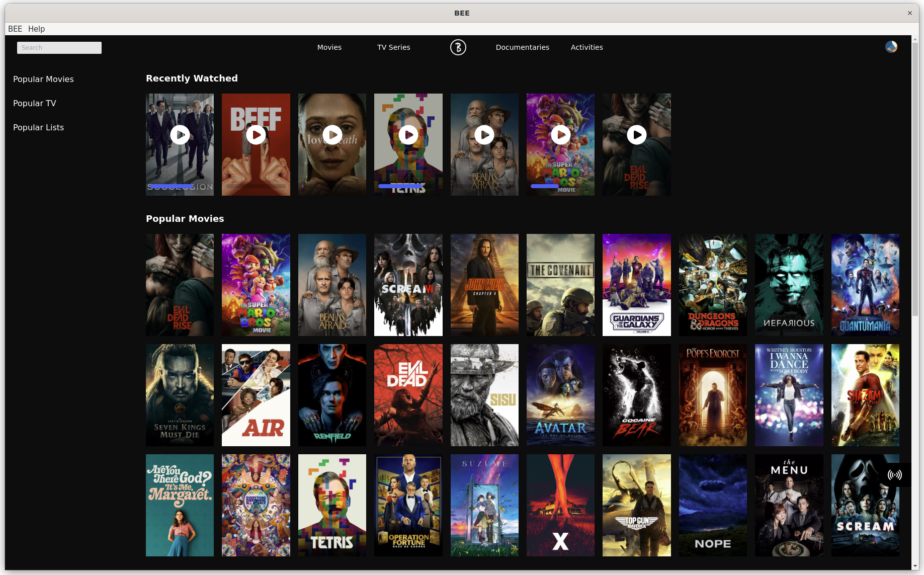Open Top Gun Maverick poster
Image resolution: width=924 pixels, height=575 pixels.
click(637, 505)
